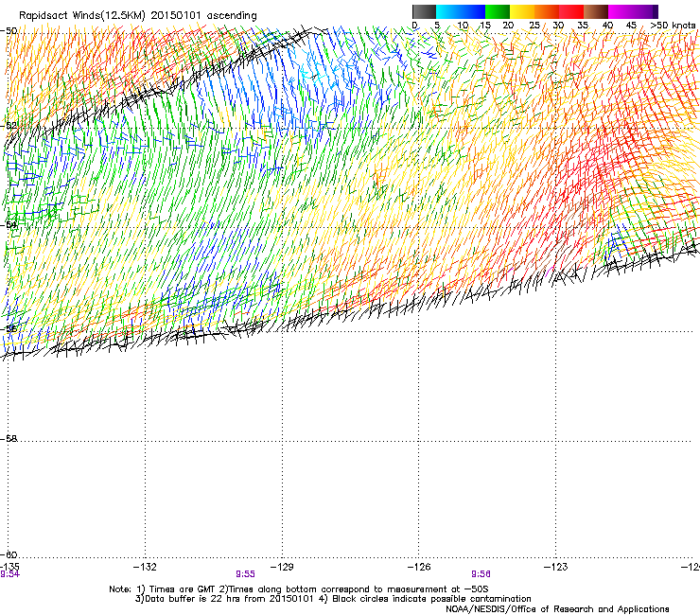Click the longitude label "-123"

click(555, 567)
